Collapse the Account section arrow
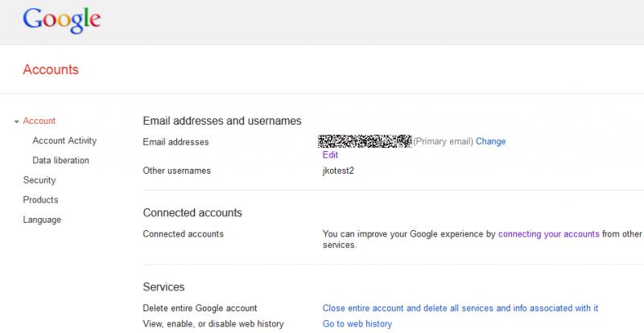 [x=16, y=121]
